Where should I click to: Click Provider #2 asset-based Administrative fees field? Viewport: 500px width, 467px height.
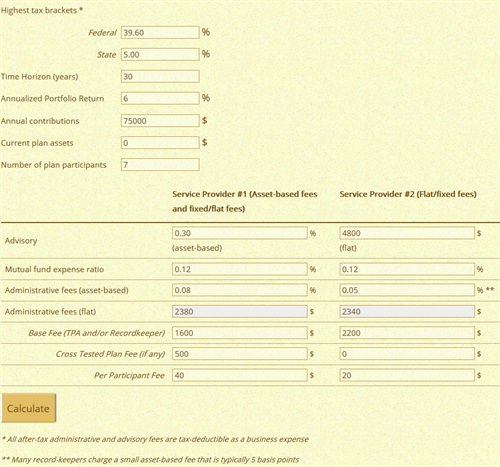[407, 290]
